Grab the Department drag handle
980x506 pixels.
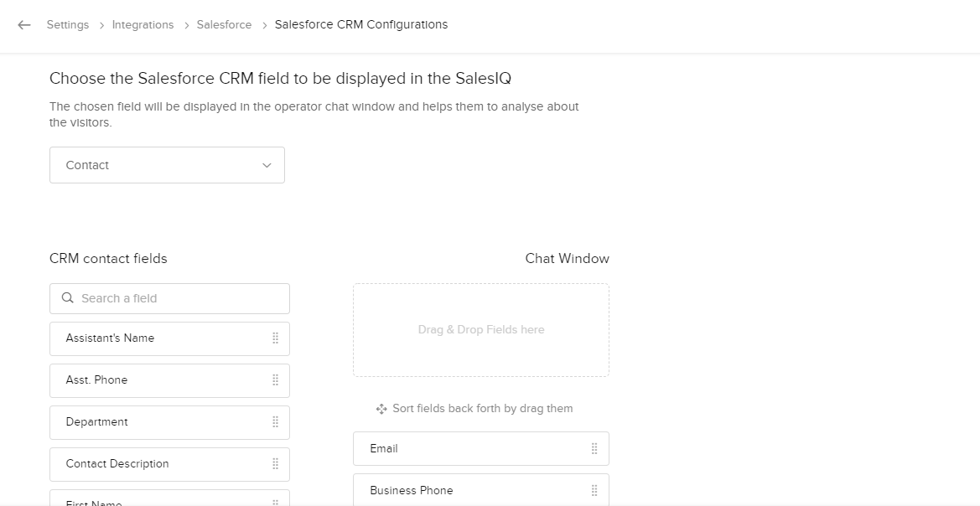pos(275,422)
